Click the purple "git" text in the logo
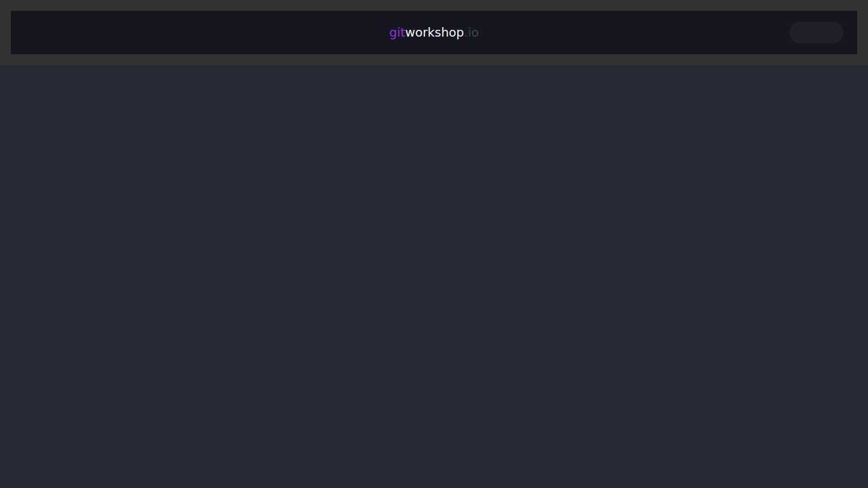Viewport: 868px width, 488px height. (x=397, y=33)
